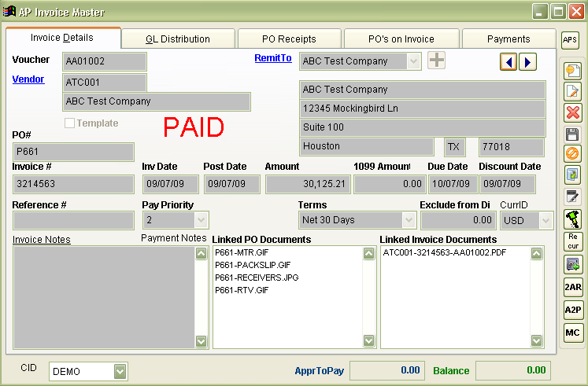Click the Recur button in sidebar
The height and width of the screenshot is (386, 588).
tap(573, 241)
